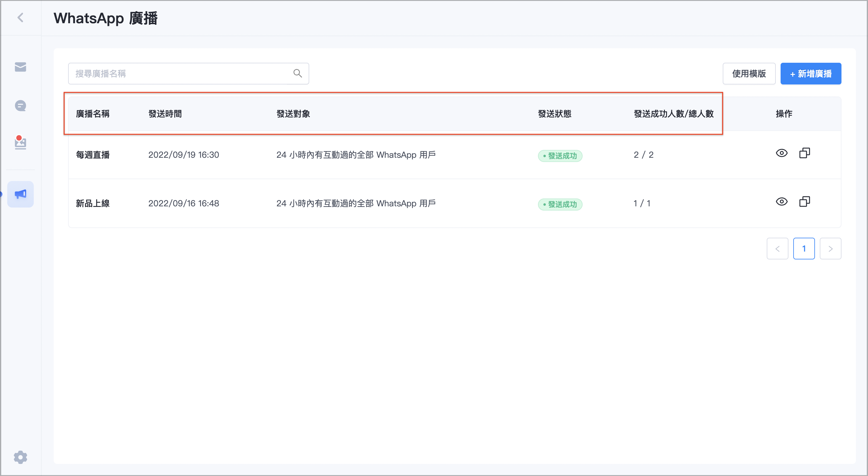Click 發送成功 status badge for 每週直播
This screenshot has height=476, width=868.
click(x=560, y=156)
